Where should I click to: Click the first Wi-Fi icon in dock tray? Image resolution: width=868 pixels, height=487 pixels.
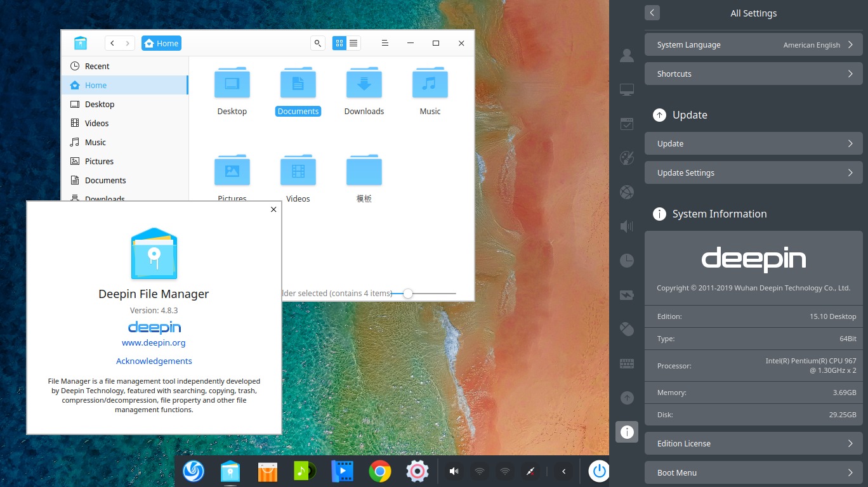(480, 471)
